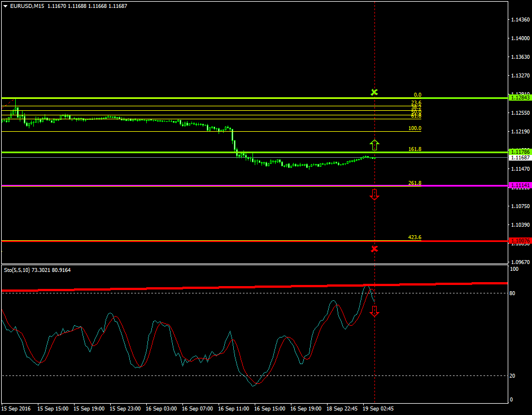Click the current price 1.11687 label
Viewport: 532px width, 415px height.
[520, 158]
